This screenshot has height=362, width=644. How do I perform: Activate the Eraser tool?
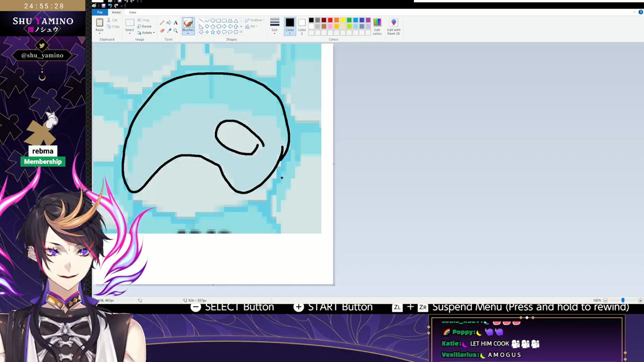coord(162,31)
